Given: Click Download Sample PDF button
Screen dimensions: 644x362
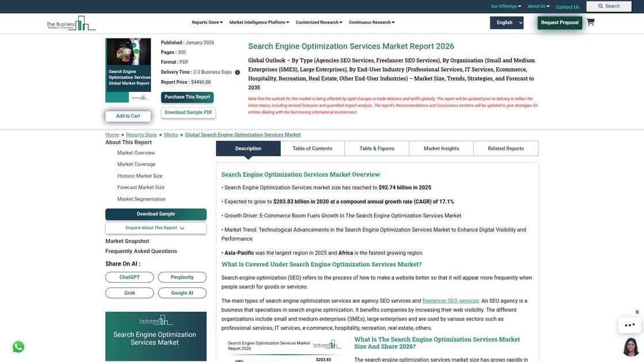Looking at the screenshot, I should click(188, 113).
